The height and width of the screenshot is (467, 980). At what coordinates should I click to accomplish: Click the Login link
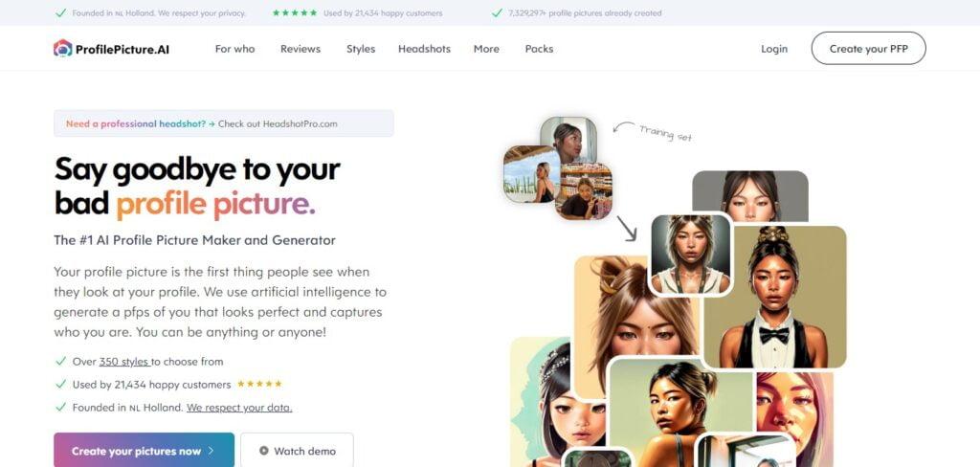pyautogui.click(x=773, y=49)
